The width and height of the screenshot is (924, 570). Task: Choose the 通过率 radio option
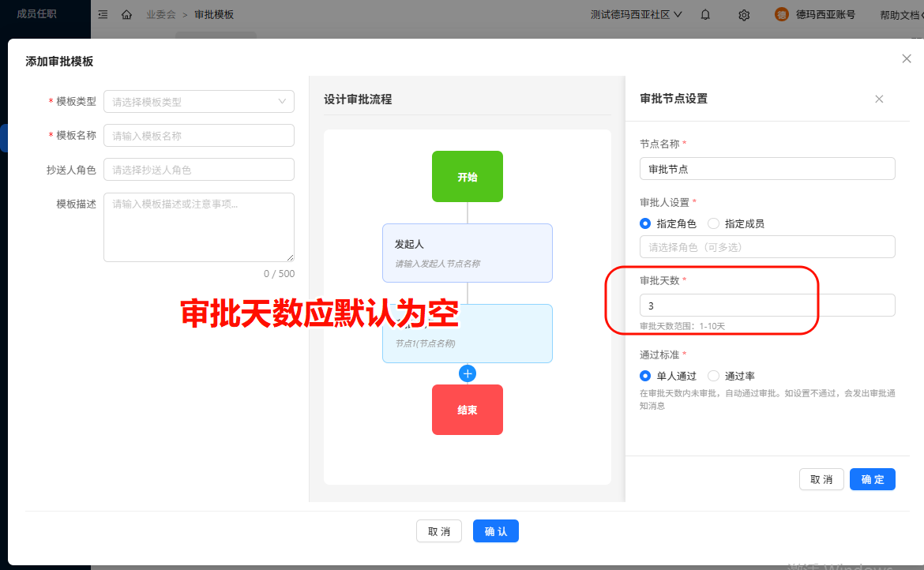pyautogui.click(x=714, y=376)
